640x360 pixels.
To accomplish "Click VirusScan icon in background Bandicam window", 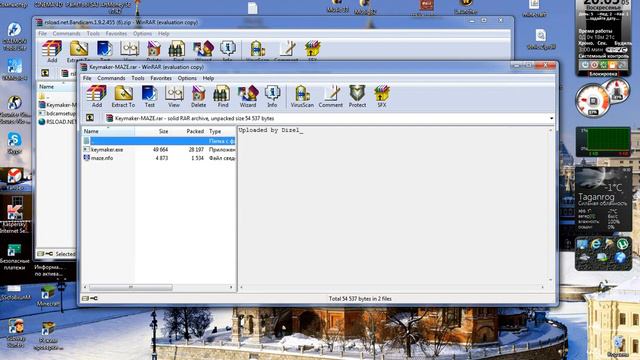I will [x=257, y=51].
